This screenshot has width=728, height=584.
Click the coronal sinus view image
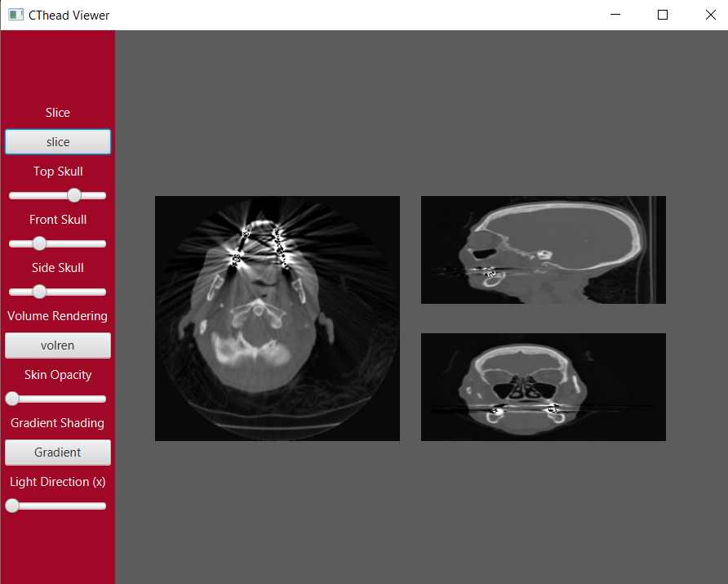click(x=543, y=386)
